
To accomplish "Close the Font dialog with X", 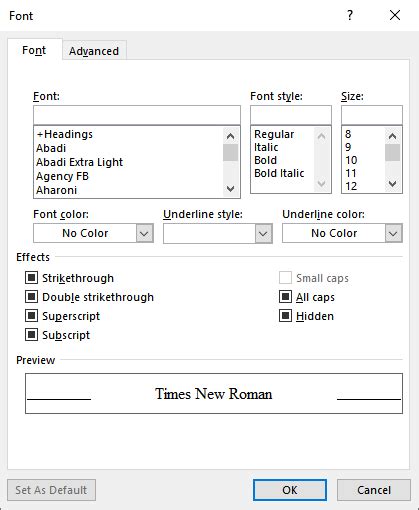I will point(395,15).
